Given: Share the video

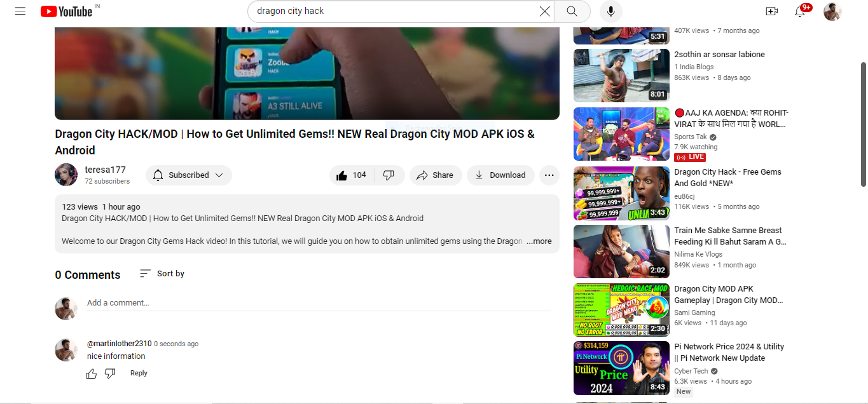Looking at the screenshot, I should tap(436, 175).
